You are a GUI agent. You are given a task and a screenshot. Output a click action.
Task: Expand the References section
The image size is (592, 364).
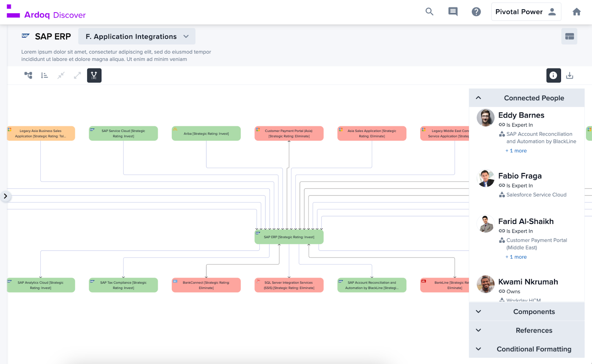pyautogui.click(x=527, y=330)
